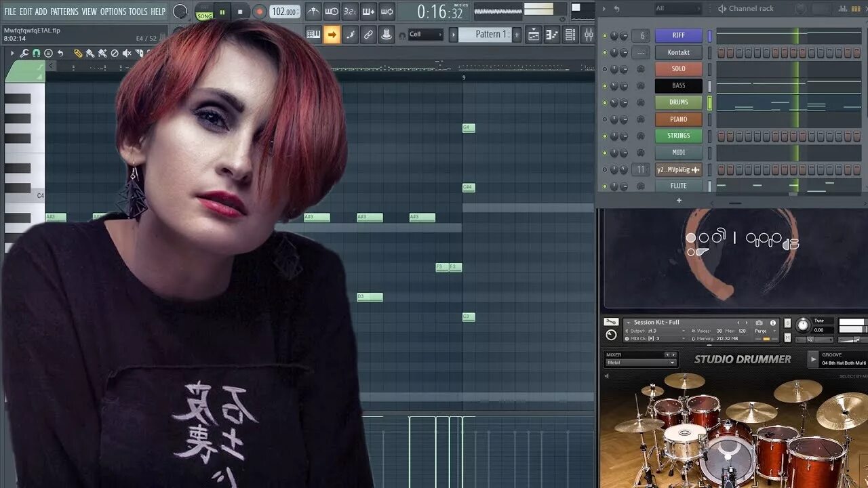Toggle note/clip grouping link icon
This screenshot has height=488, width=868.
tap(368, 35)
